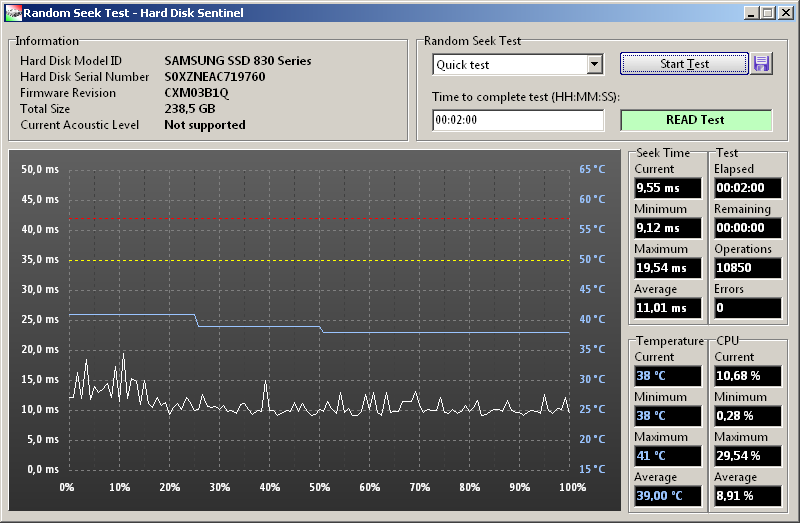This screenshot has width=800, height=523.
Task: Select serial number S0XZNEAC719760
Action: pyautogui.click(x=215, y=77)
